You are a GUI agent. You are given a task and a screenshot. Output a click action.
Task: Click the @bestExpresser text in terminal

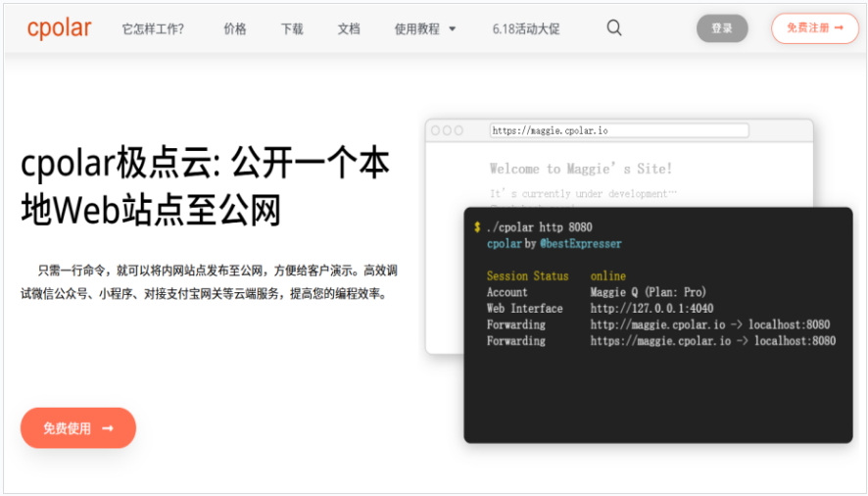click(x=581, y=244)
